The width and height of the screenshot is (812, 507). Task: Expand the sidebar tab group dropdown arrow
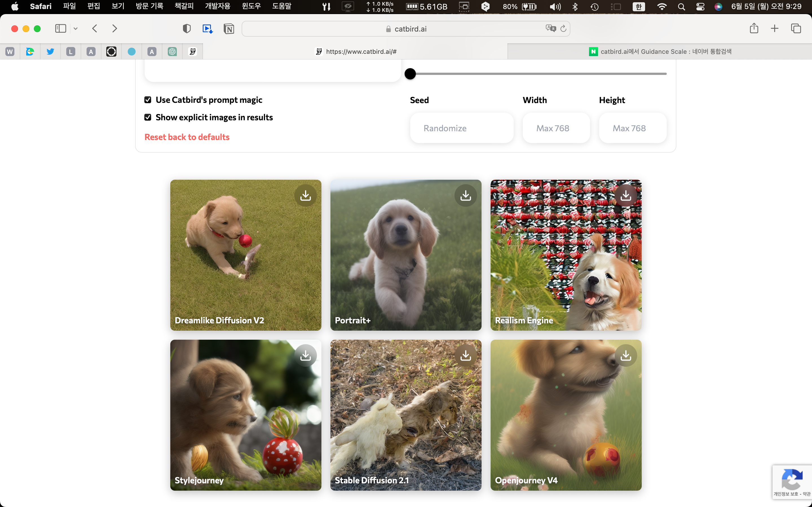pos(76,29)
